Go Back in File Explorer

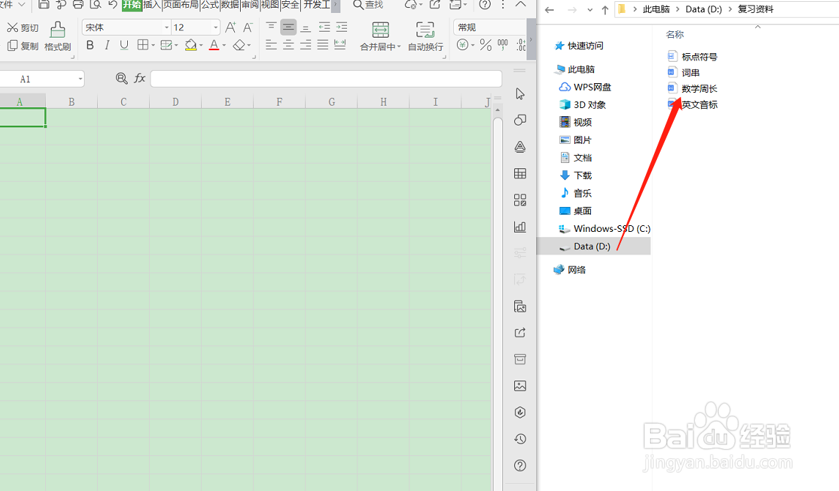click(550, 10)
